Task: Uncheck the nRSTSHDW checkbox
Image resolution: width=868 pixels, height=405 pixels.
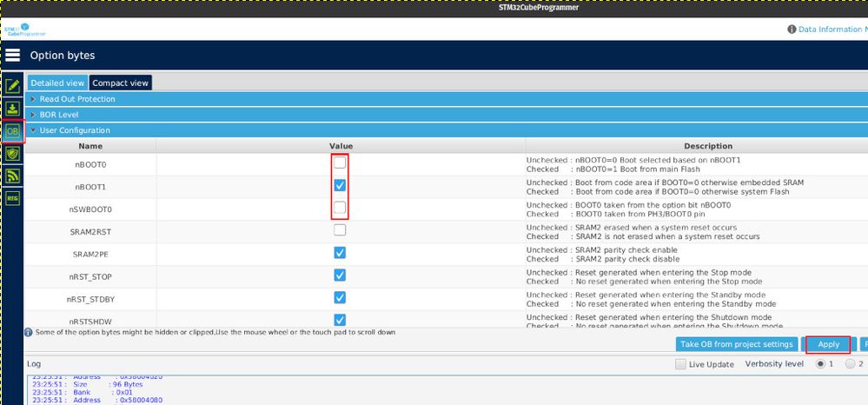Action: click(340, 320)
